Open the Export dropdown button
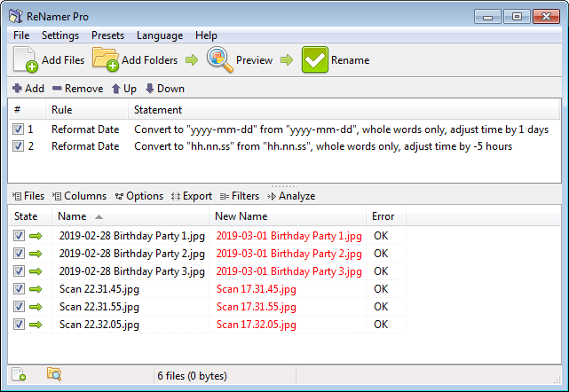Screen dimensions: 569x392 (x=192, y=196)
